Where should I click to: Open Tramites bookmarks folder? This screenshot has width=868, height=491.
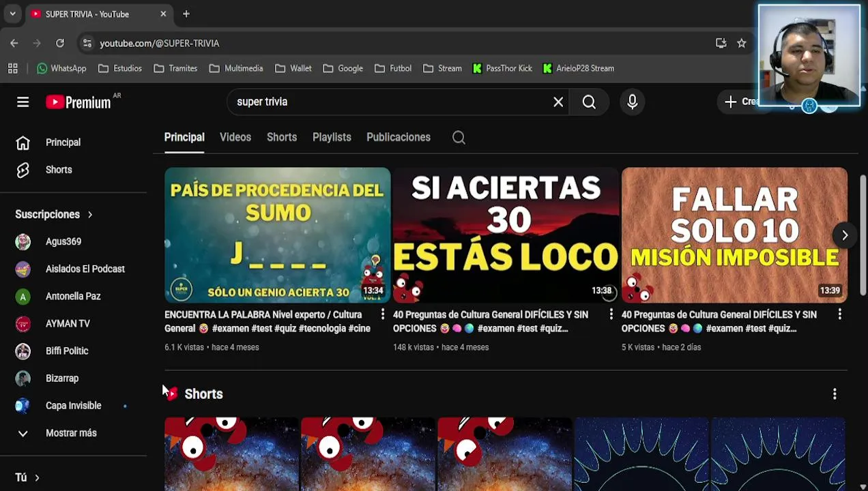pyautogui.click(x=176, y=68)
